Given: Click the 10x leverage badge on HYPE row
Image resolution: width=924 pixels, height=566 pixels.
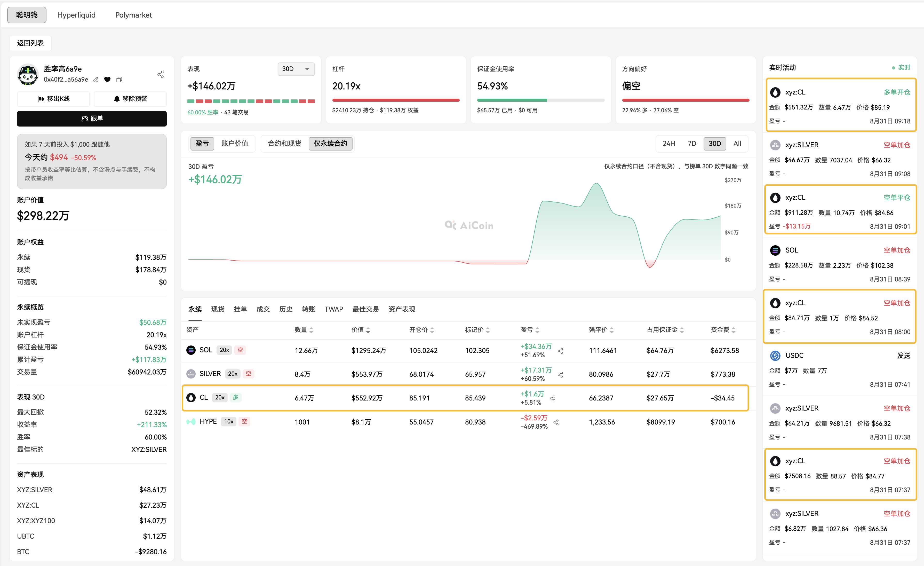Looking at the screenshot, I should coord(229,422).
